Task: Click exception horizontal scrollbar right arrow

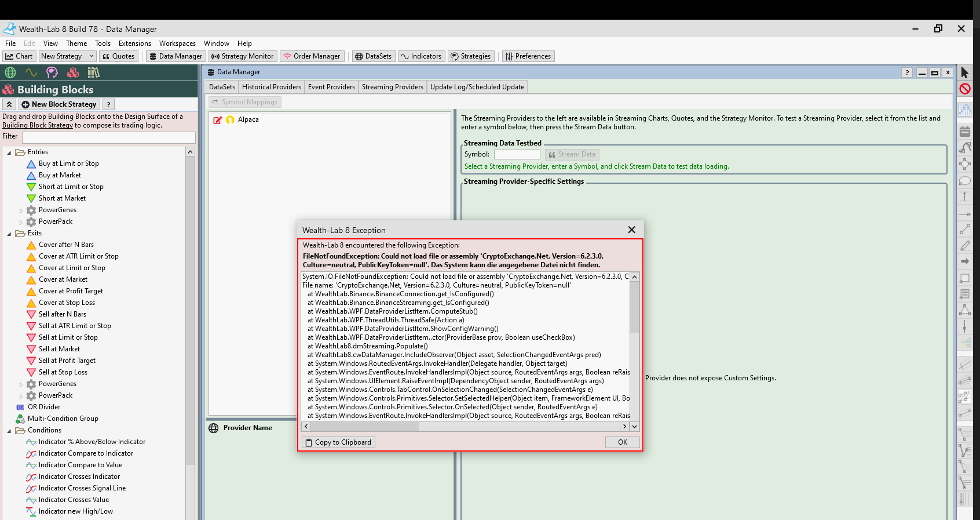Action: [x=624, y=427]
